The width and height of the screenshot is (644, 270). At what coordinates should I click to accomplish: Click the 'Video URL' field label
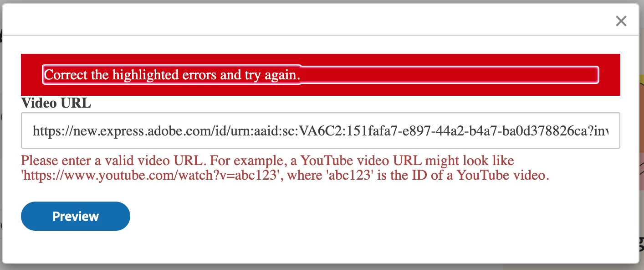click(x=56, y=104)
